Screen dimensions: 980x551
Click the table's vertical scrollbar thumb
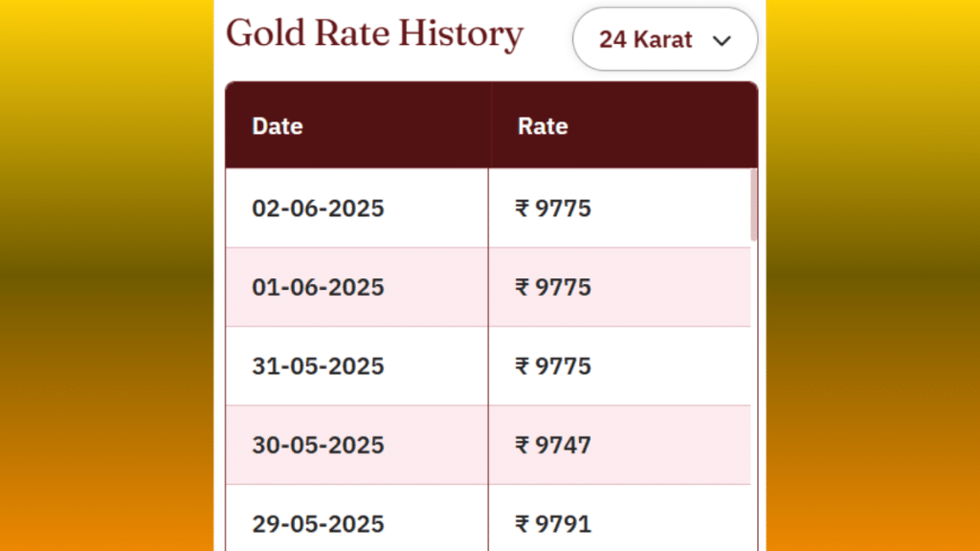click(x=754, y=205)
